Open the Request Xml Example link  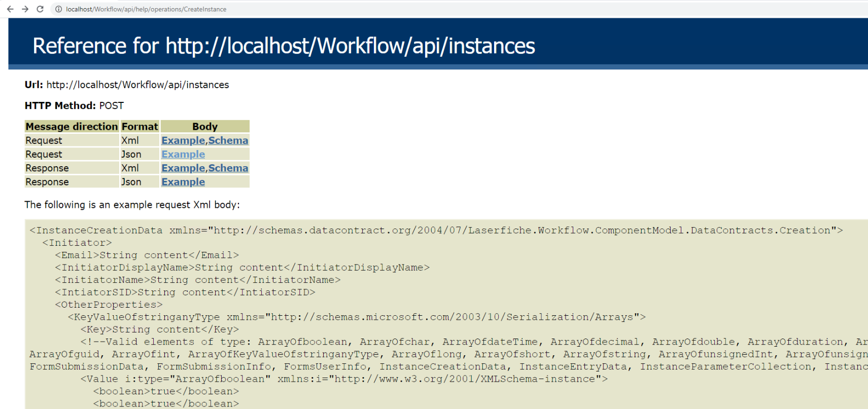click(183, 140)
